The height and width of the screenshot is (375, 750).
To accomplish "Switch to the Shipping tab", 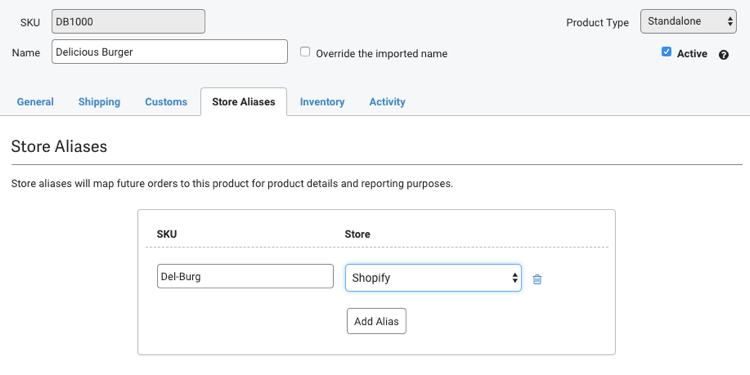I will click(99, 102).
